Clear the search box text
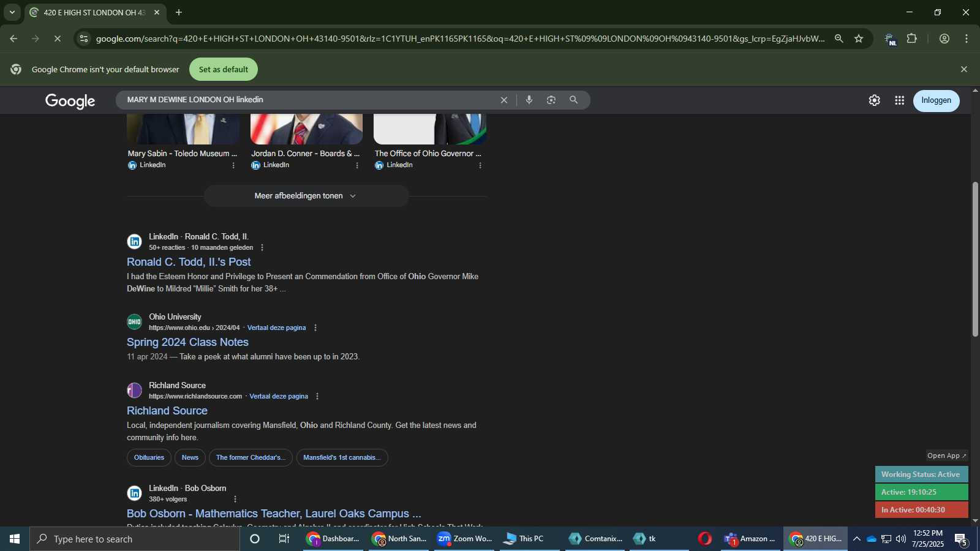The width and height of the screenshot is (980, 551). pos(504,100)
